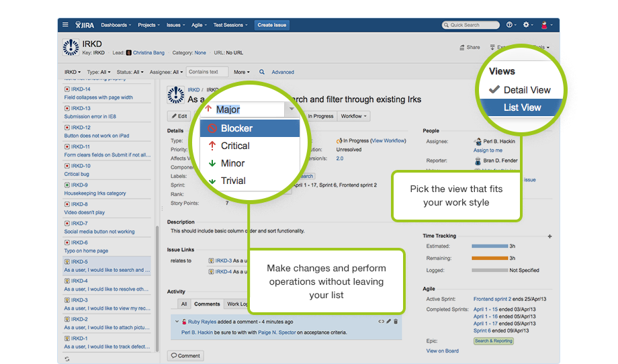
Task: Open the Frontend sprint 2 link
Action: pyautogui.click(x=492, y=299)
